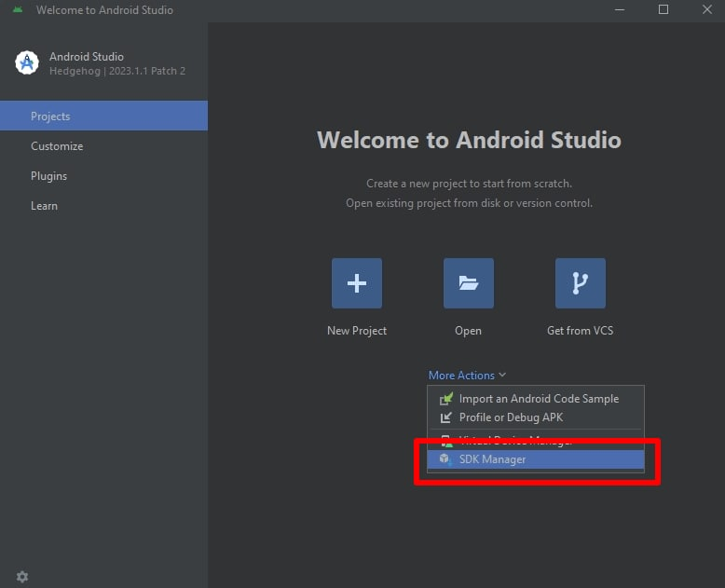Viewport: 725px width, 588px height.
Task: Launch SDK Manager from the menu
Action: click(x=492, y=459)
